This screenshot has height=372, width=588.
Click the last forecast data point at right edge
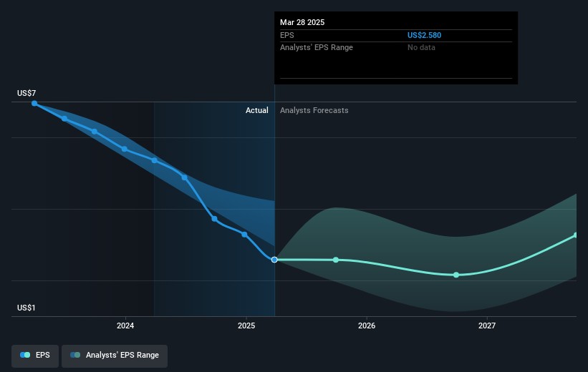point(575,235)
